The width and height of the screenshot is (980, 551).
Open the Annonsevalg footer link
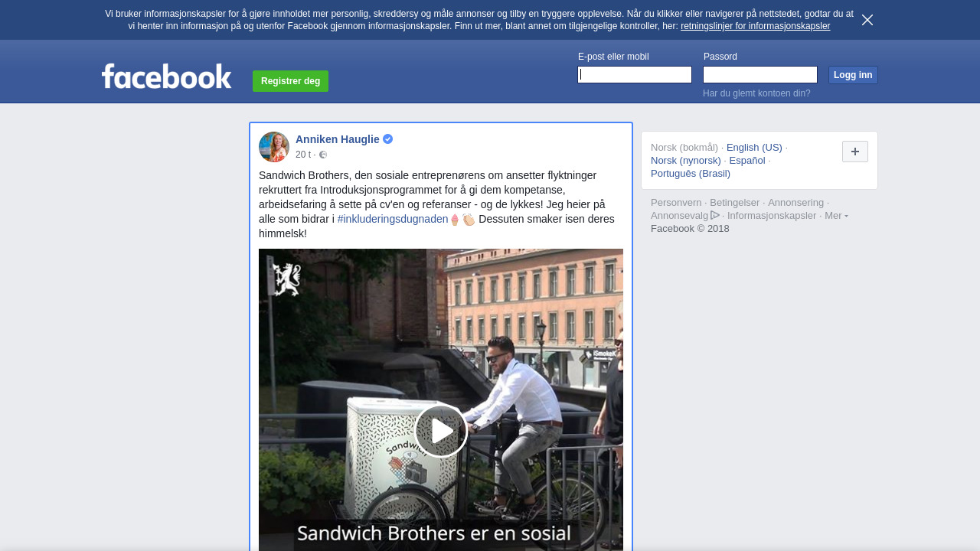[x=679, y=216]
